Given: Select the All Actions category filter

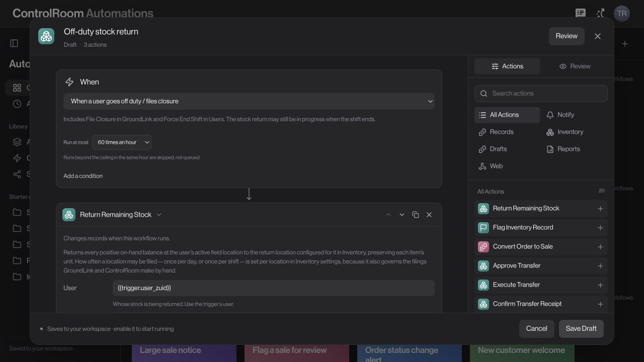Looking at the screenshot, I should 507,115.
